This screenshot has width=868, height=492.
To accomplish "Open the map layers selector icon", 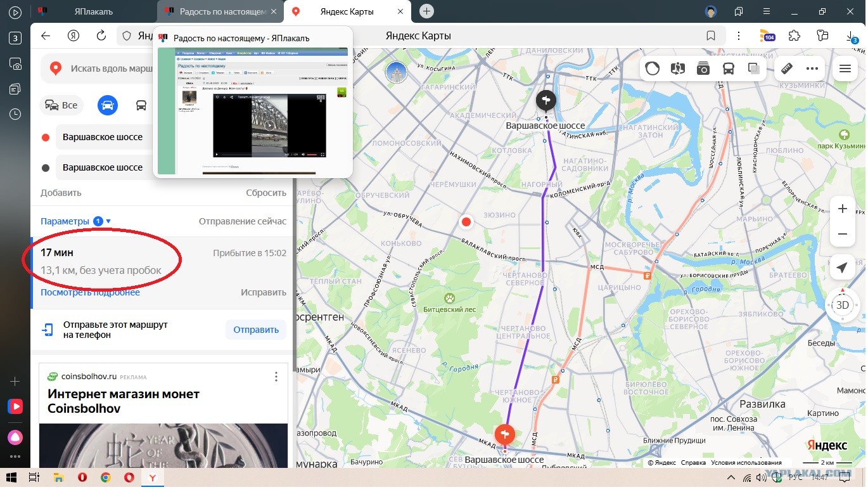I will point(754,69).
